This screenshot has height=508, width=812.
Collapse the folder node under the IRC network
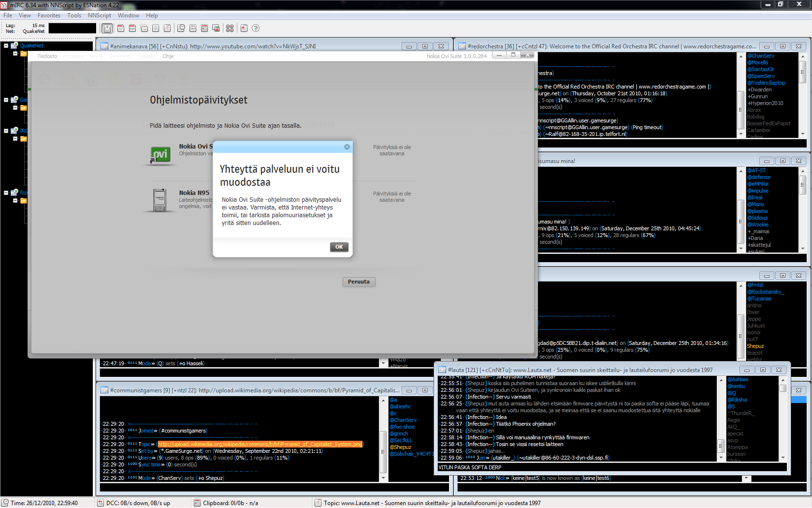point(15,138)
